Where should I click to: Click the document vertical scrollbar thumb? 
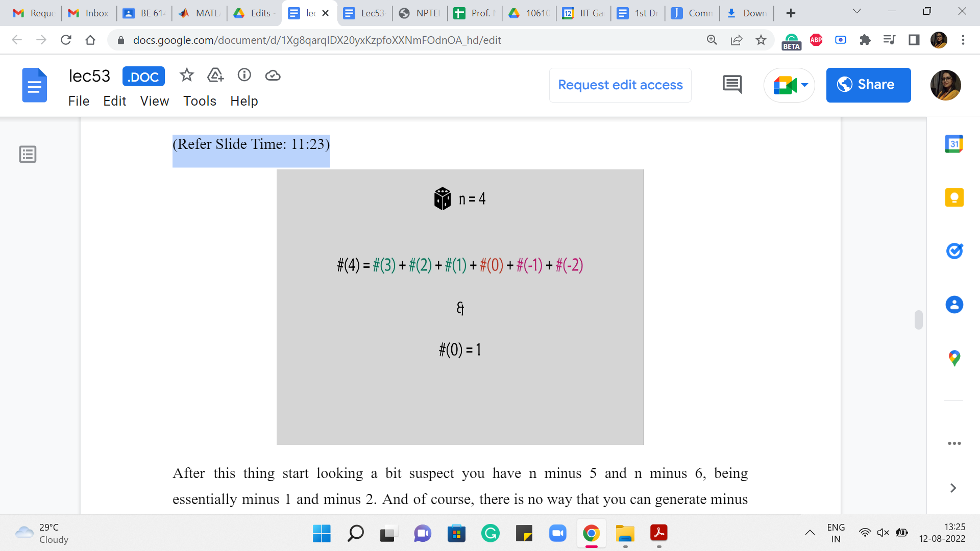coord(919,320)
